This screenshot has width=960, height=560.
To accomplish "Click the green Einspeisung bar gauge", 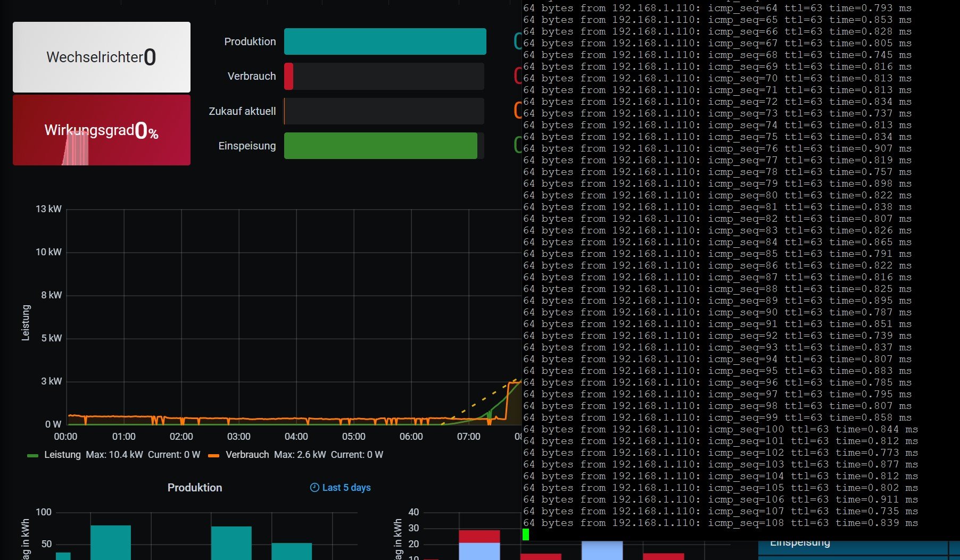I will pyautogui.click(x=380, y=146).
